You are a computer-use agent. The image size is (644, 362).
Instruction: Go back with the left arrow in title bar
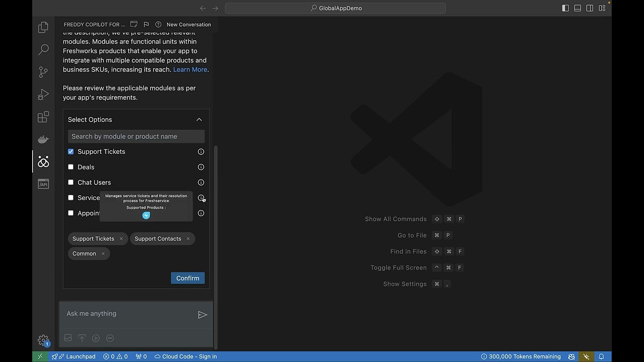pos(203,8)
